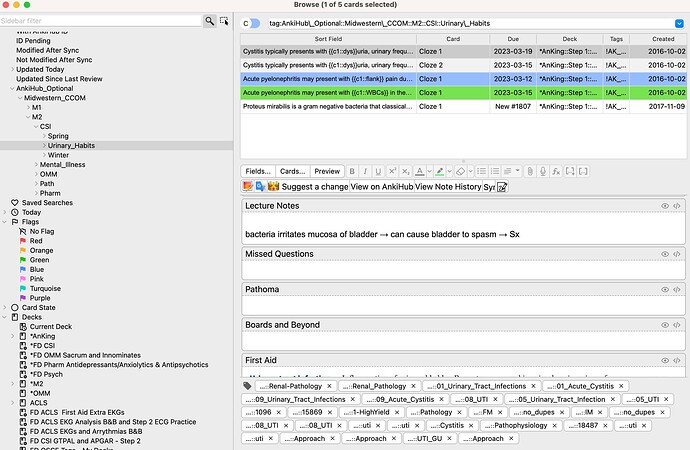Remove the Pathophysiology tag via its x
690x450 pixels.
554,426
